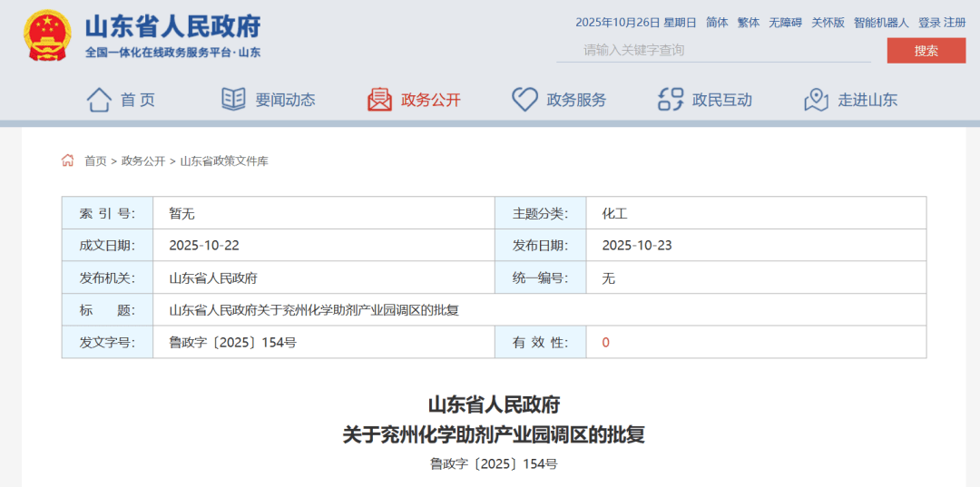The width and height of the screenshot is (980, 487).
Task: Enable 无障碍 accessibility mode
Action: pyautogui.click(x=785, y=23)
